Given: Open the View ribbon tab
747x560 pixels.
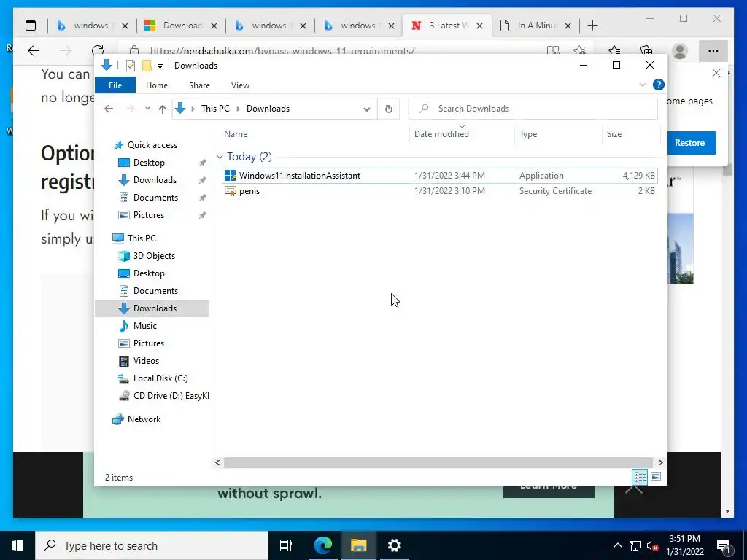Looking at the screenshot, I should (x=240, y=85).
